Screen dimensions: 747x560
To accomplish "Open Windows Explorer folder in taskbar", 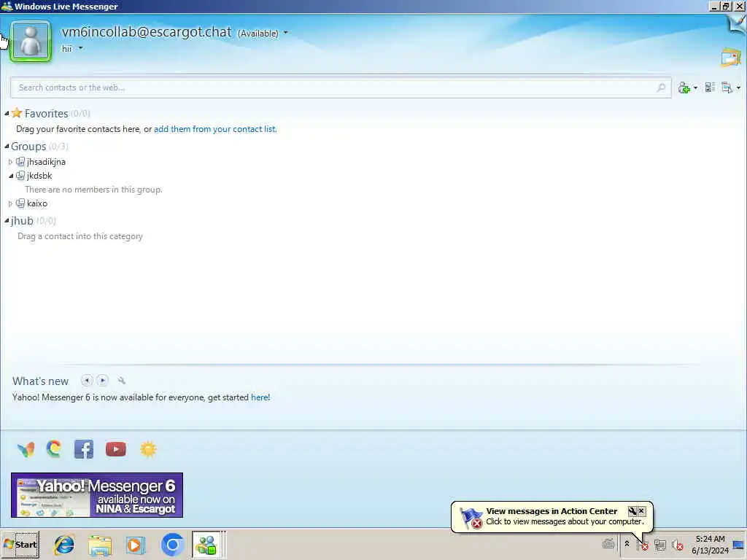I will (99, 545).
